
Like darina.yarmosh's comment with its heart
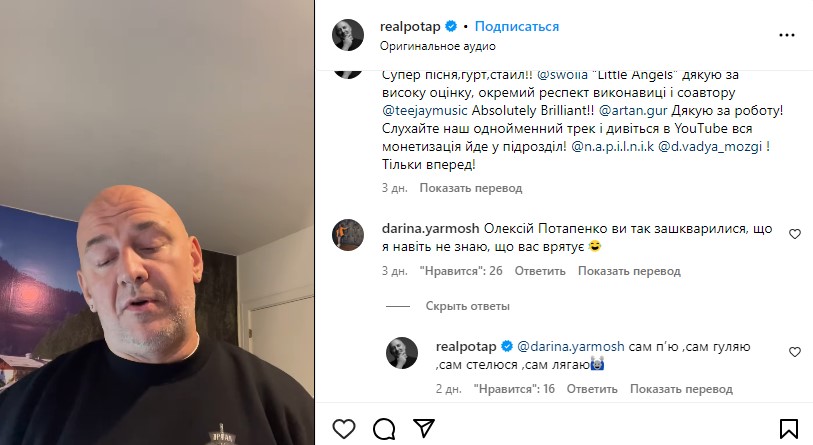tap(795, 234)
